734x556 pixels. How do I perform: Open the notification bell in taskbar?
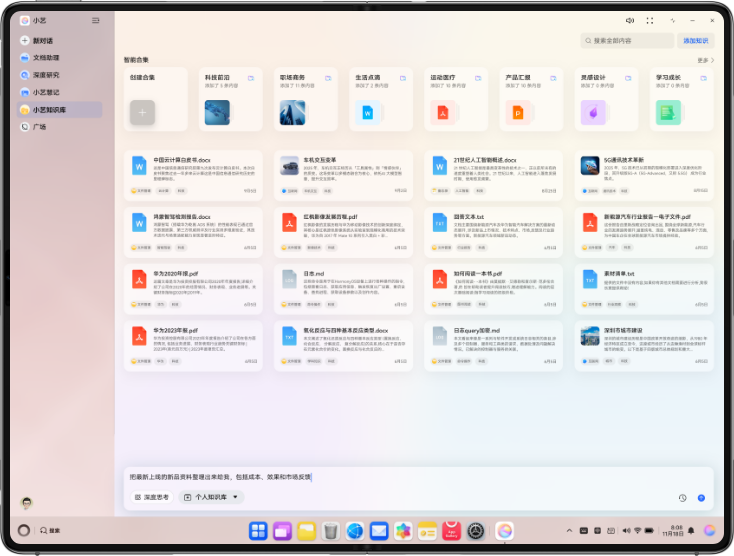click(691, 530)
